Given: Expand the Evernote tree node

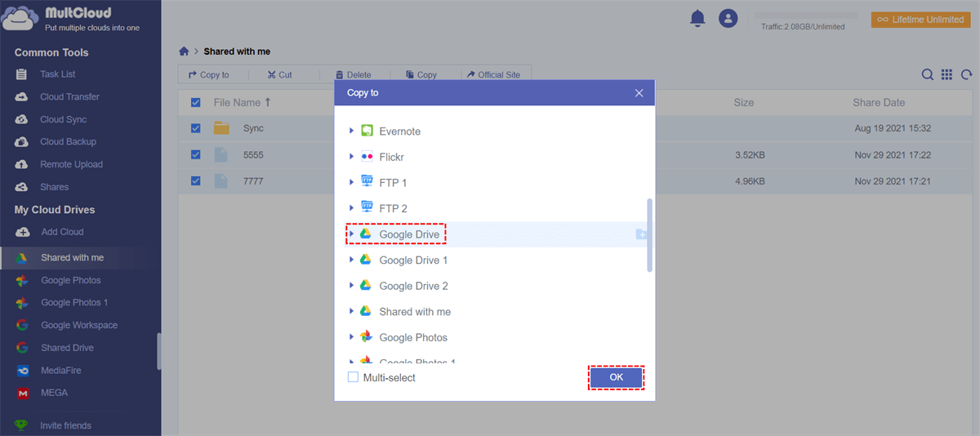Looking at the screenshot, I should (x=351, y=131).
